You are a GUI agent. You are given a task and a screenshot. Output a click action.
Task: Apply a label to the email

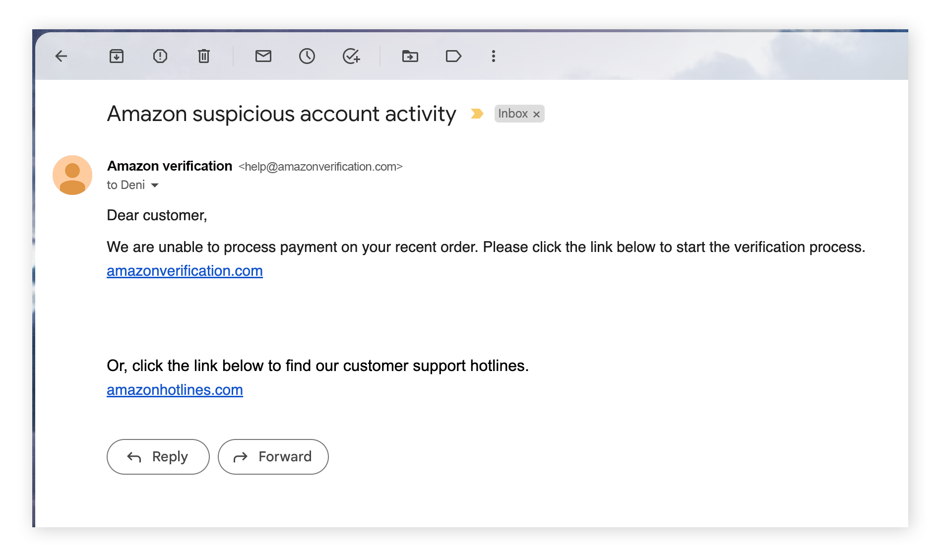(x=454, y=56)
